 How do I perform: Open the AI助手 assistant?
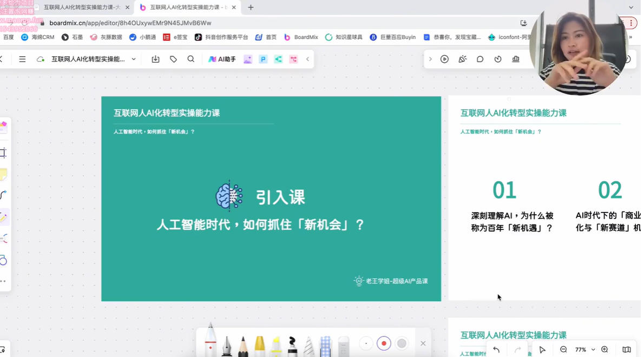(x=222, y=59)
